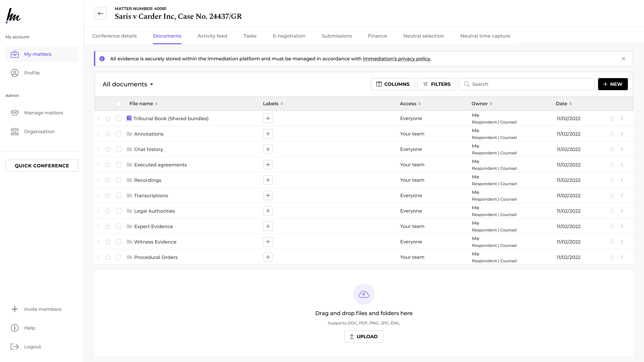Star the Annotations folder
This screenshot has width=644, height=362.
[x=108, y=134]
